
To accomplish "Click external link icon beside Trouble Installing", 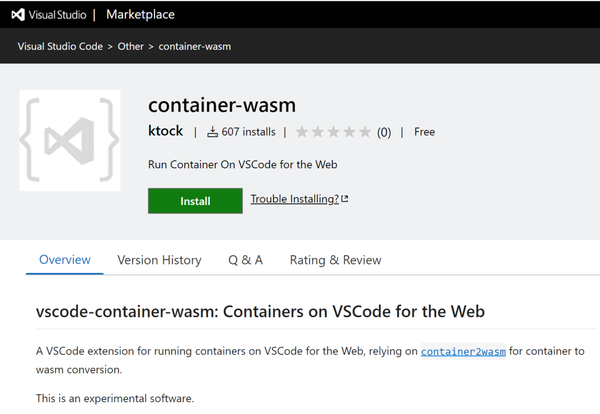I will [x=345, y=199].
